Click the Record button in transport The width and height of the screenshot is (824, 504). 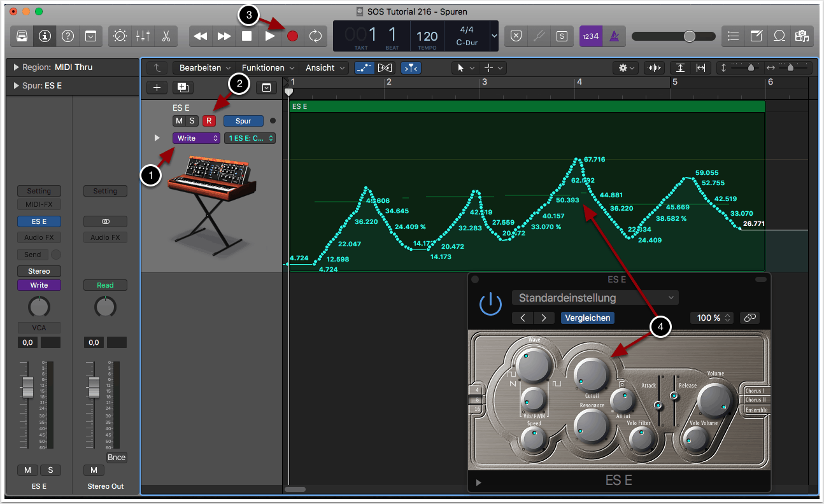pyautogui.click(x=292, y=36)
